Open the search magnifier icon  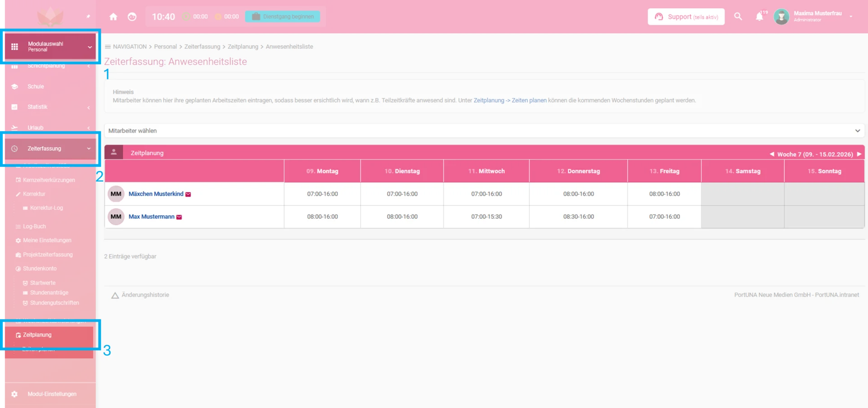coord(738,17)
